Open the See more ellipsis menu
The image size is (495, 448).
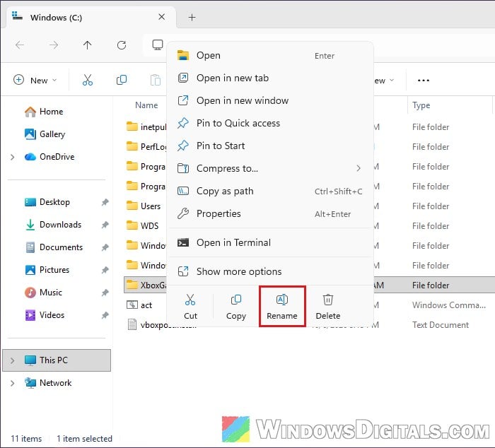pyautogui.click(x=423, y=80)
